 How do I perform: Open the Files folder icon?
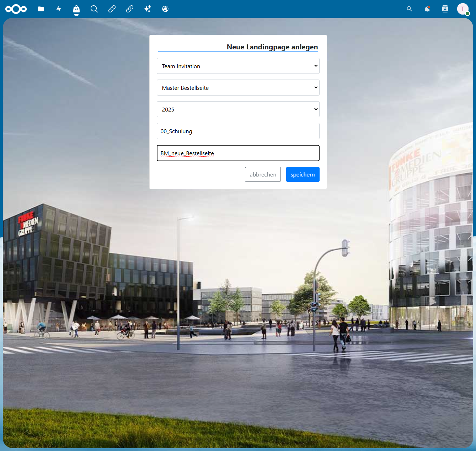[x=41, y=9]
